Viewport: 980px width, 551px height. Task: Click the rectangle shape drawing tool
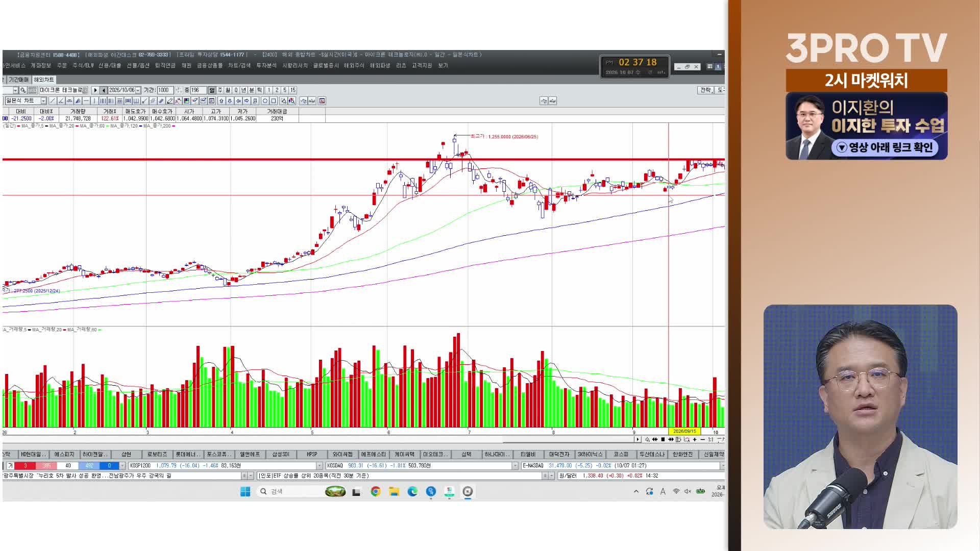tap(274, 101)
